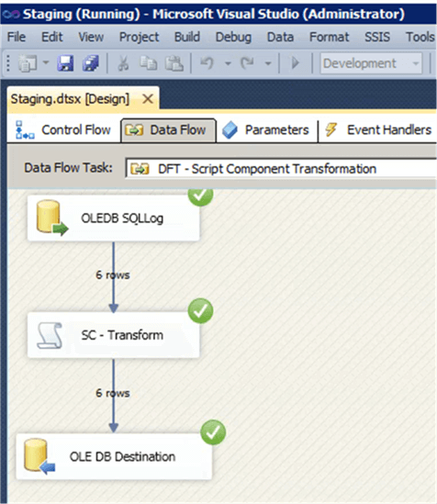Open the SSIS menu
Screen dimensions: 437x504
(377, 37)
